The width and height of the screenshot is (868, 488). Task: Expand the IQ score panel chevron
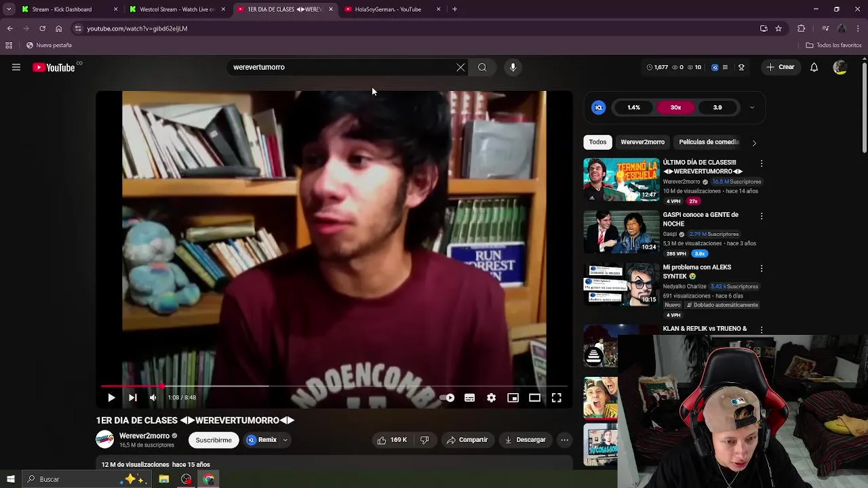click(x=751, y=107)
